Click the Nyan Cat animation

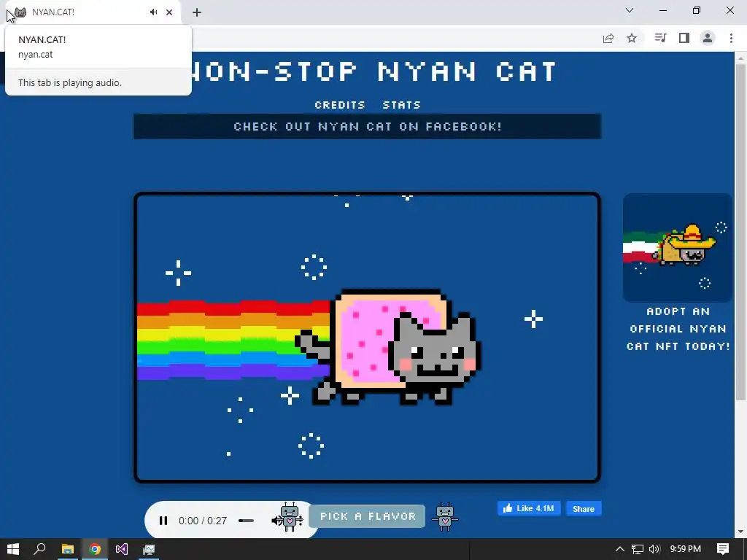367,338
